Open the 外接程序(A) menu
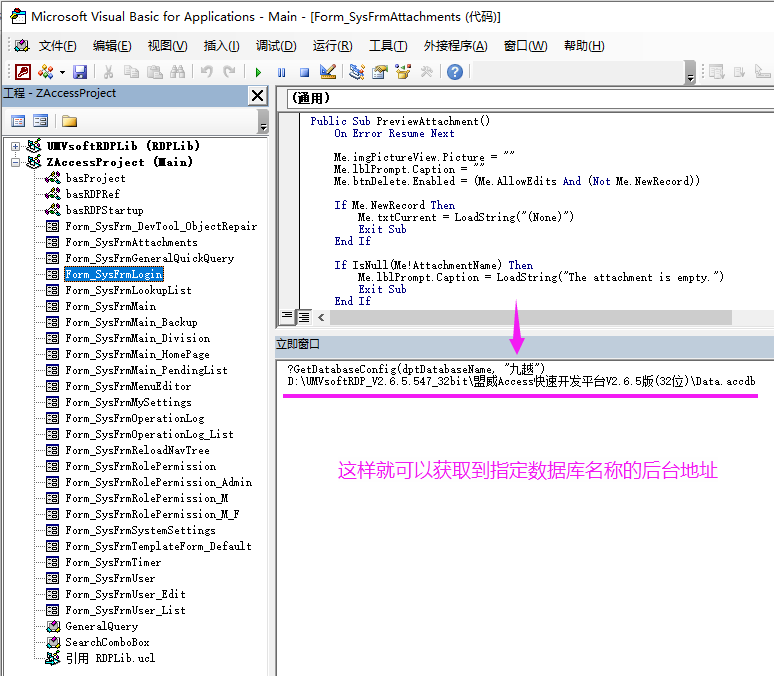 [455, 46]
